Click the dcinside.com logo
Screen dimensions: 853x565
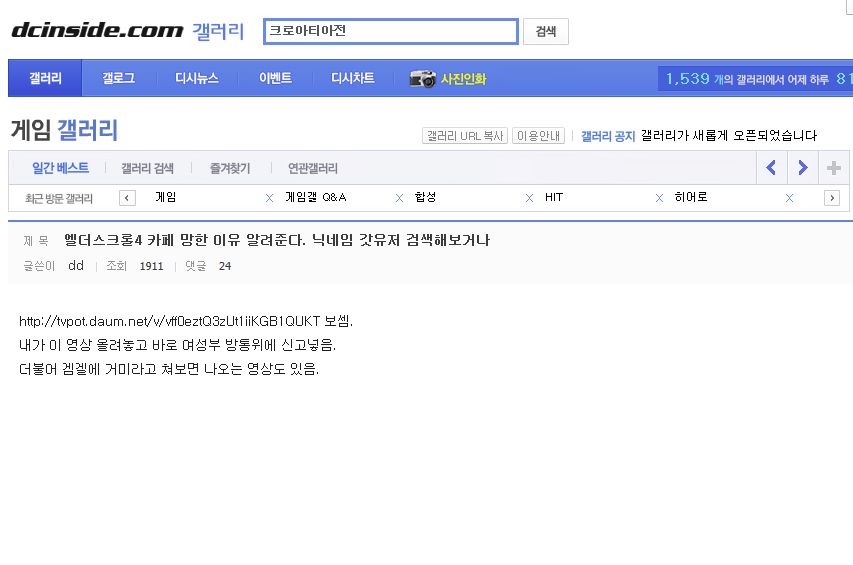pyautogui.click(x=97, y=30)
